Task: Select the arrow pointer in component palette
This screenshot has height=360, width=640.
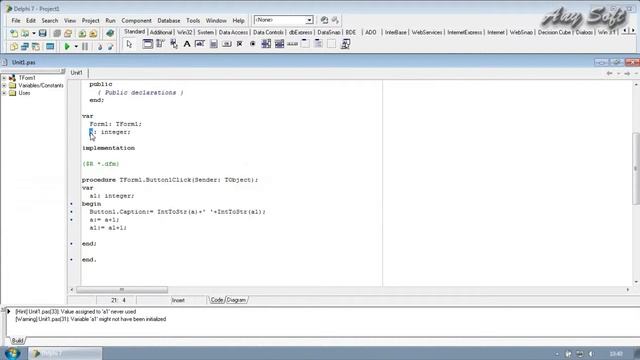Action: (129, 44)
